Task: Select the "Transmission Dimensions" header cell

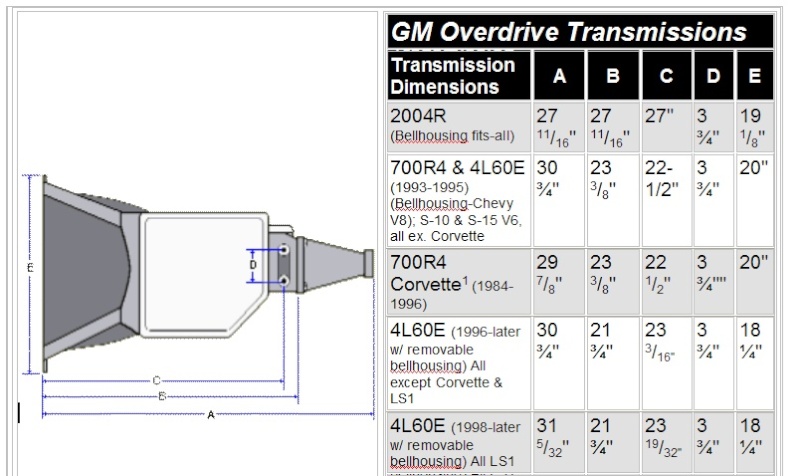Action: (459, 76)
